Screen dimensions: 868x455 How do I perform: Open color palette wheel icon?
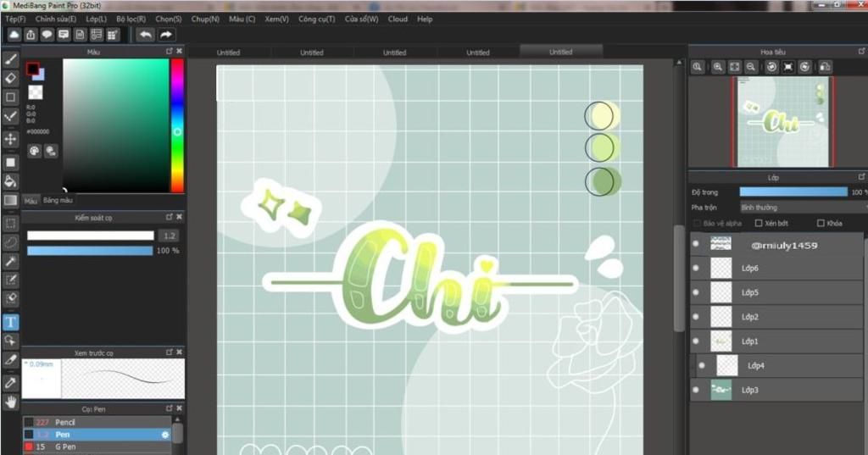point(34,151)
